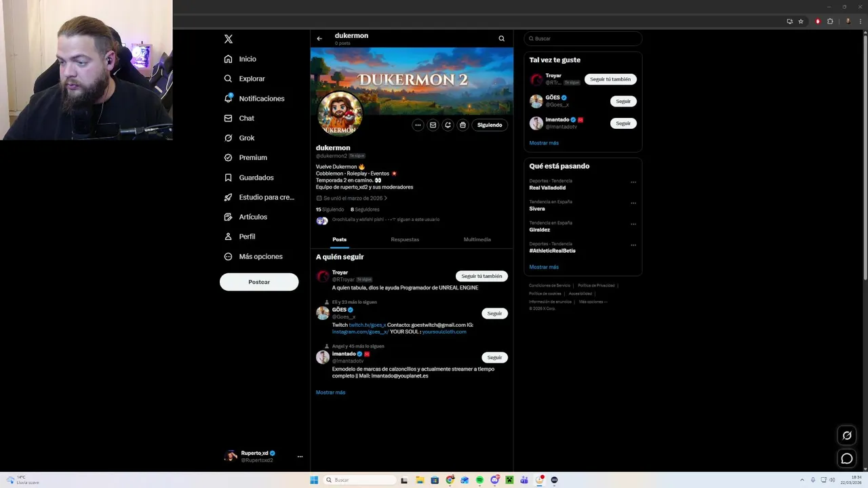View followers you know on dukermon
The height and width of the screenshot is (488, 868).
[378, 220]
